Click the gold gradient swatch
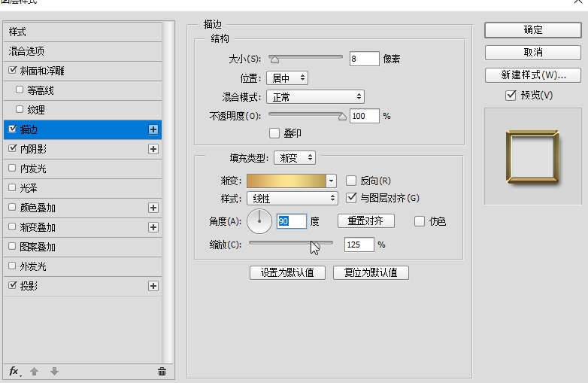This screenshot has height=383, width=588. point(286,181)
